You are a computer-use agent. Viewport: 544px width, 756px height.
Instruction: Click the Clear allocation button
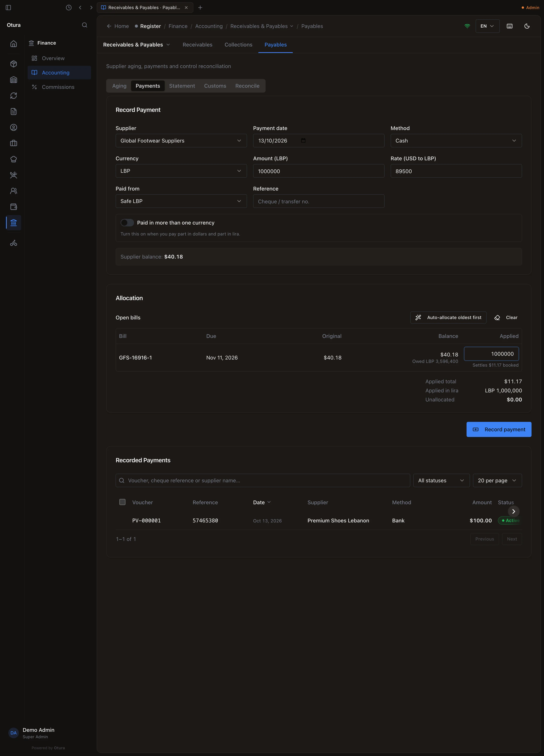click(x=506, y=318)
